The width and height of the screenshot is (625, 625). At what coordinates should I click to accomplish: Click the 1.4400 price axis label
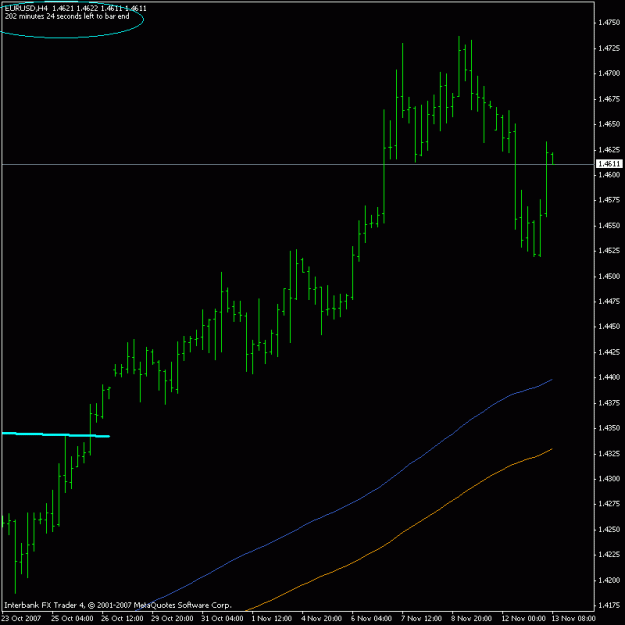click(609, 377)
